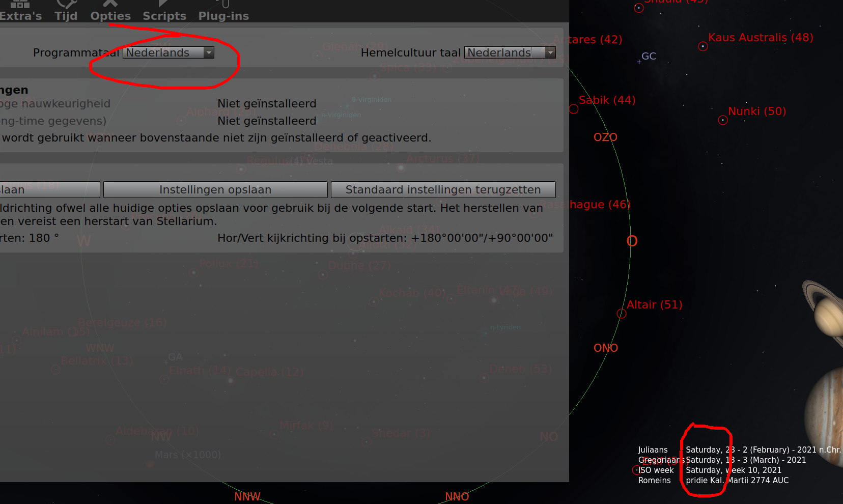Open the Programmataal language dropdown

[x=168, y=52]
